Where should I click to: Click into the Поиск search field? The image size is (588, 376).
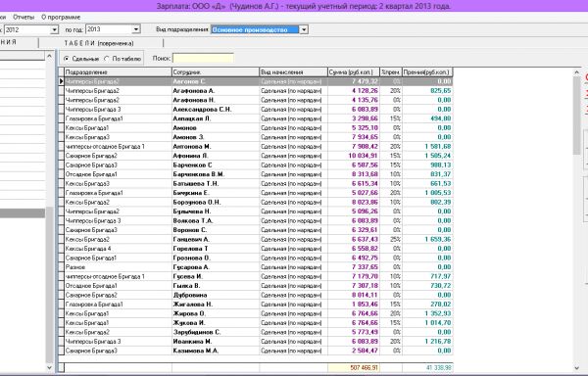(203, 59)
